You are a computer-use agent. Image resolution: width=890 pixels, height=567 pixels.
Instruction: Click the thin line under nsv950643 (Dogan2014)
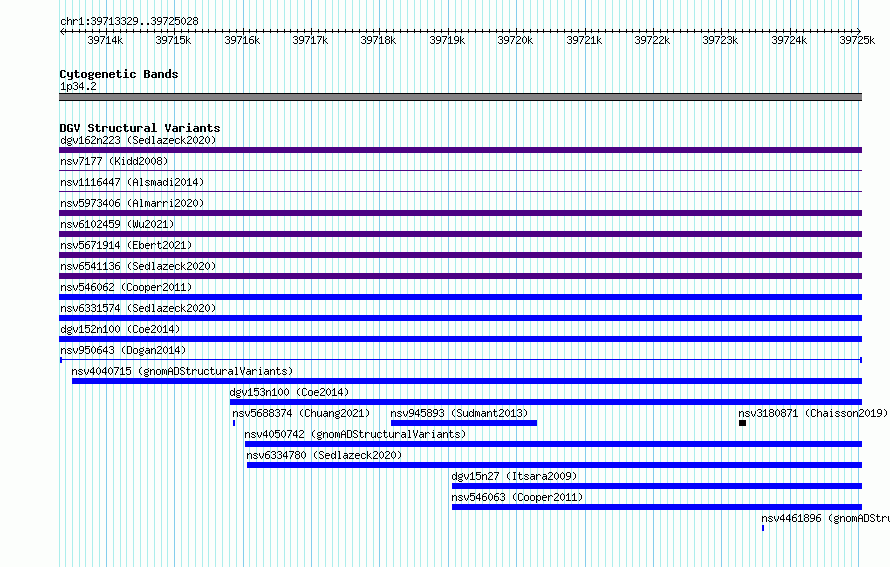point(461,360)
